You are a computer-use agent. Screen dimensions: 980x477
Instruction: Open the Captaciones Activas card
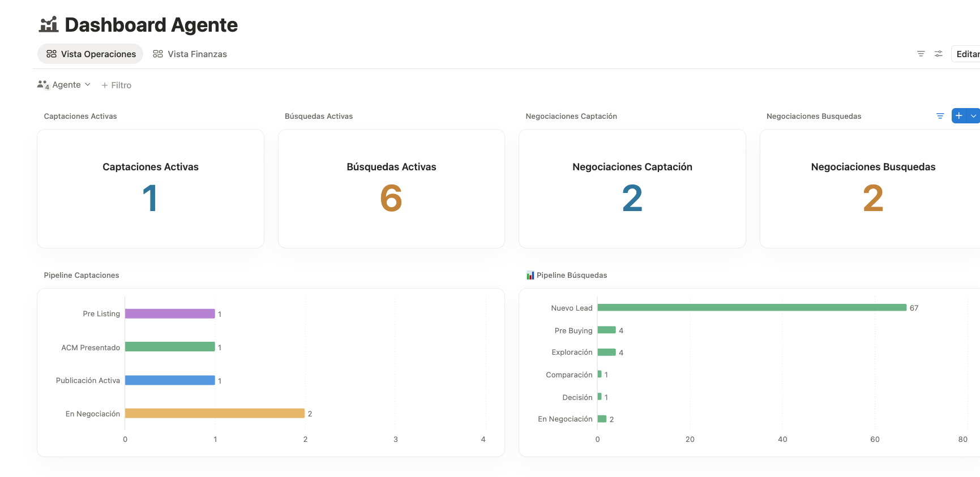[151, 188]
